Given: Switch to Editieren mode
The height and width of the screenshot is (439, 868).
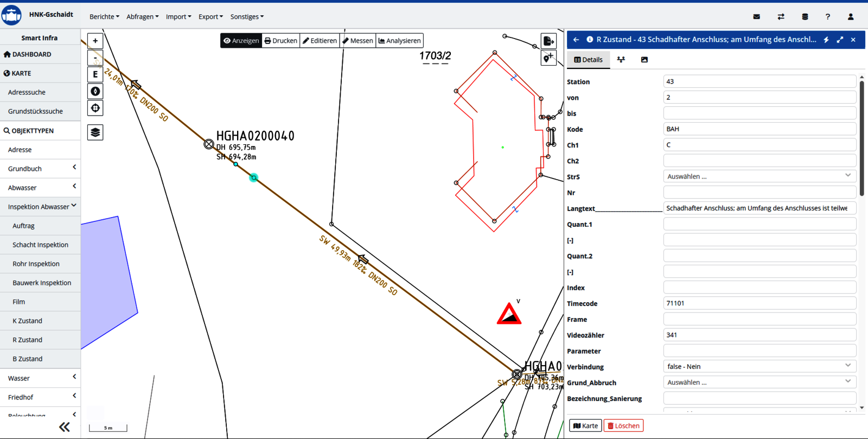Looking at the screenshot, I should coord(320,41).
